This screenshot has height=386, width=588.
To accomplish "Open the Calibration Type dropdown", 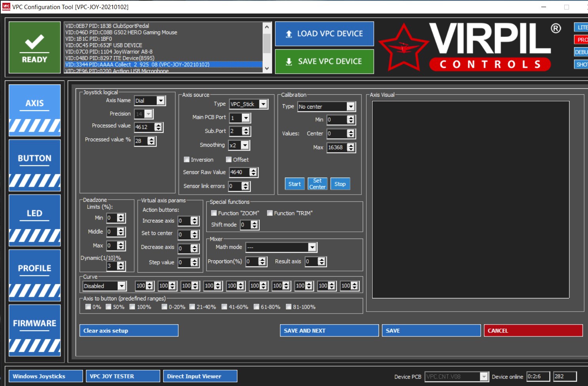I will click(x=351, y=107).
